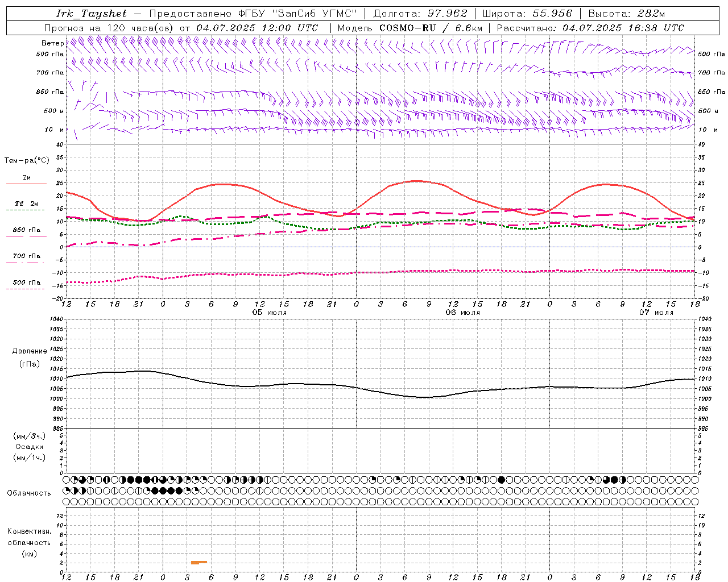
Task: Click the '10 м' wind level label on left axis
Action: (54, 130)
